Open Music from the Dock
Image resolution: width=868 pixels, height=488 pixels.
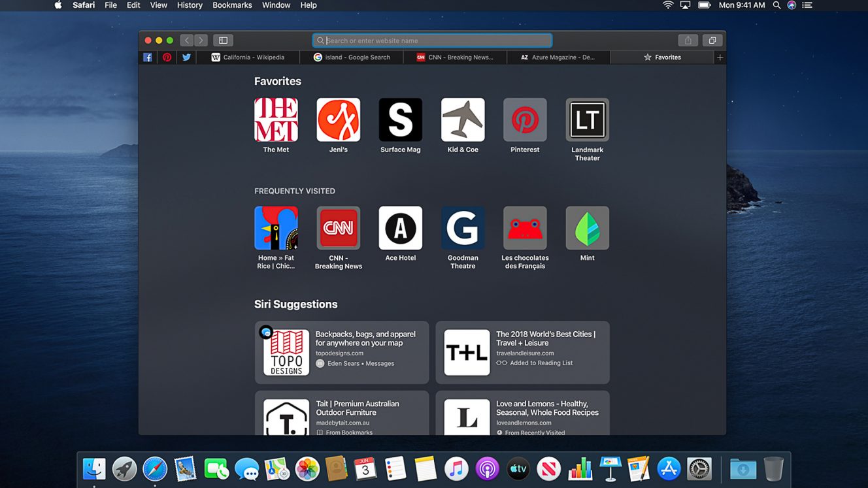click(456, 468)
